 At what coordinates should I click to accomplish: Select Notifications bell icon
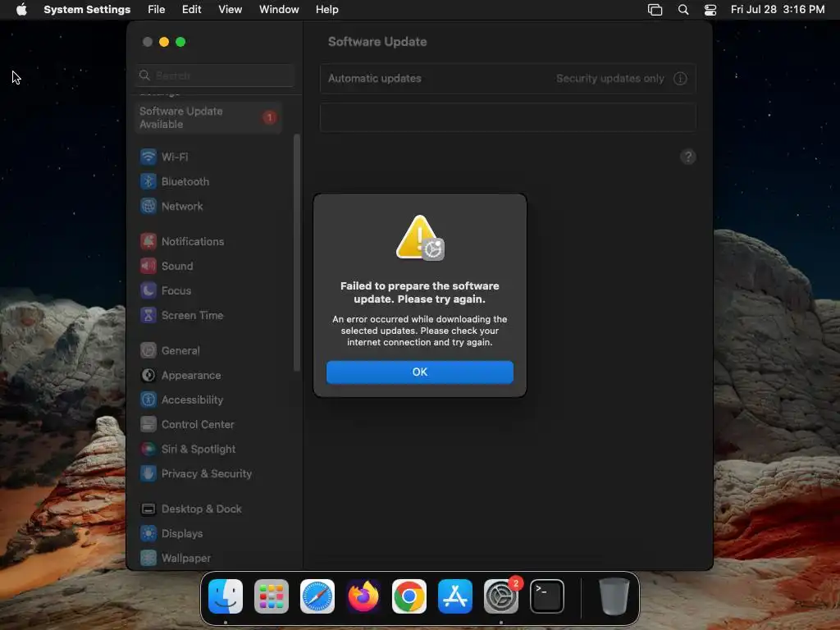148,242
